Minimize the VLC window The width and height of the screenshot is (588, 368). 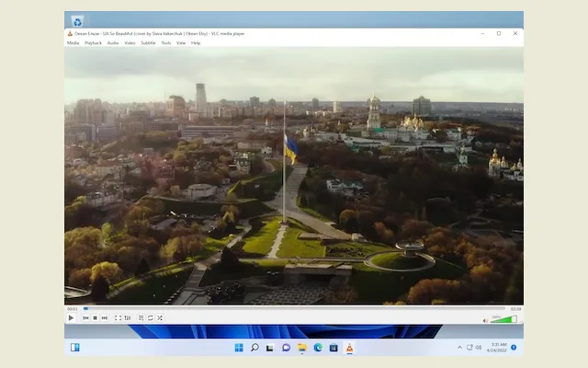[x=482, y=33]
